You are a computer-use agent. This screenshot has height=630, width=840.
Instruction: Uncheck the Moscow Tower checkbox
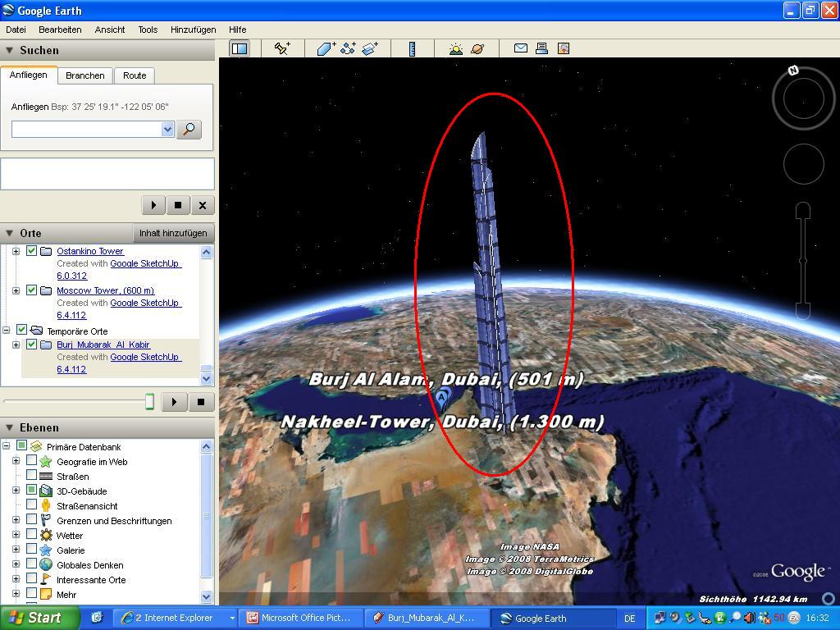click(32, 290)
